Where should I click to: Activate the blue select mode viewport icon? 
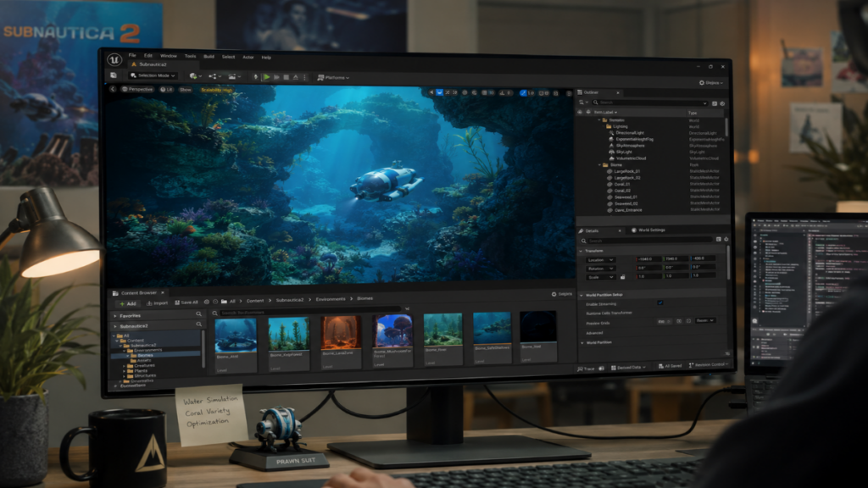(440, 92)
